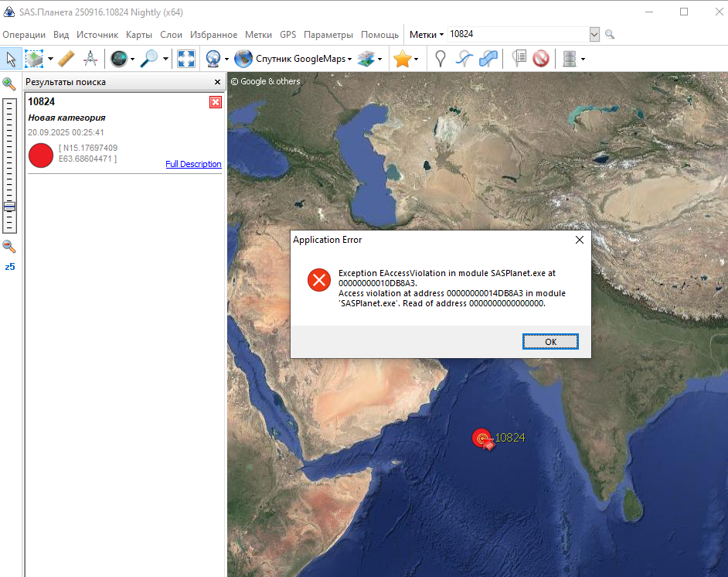The height and width of the screenshot is (577, 728).
Task: Click the add path polyline icon
Action: click(x=464, y=59)
